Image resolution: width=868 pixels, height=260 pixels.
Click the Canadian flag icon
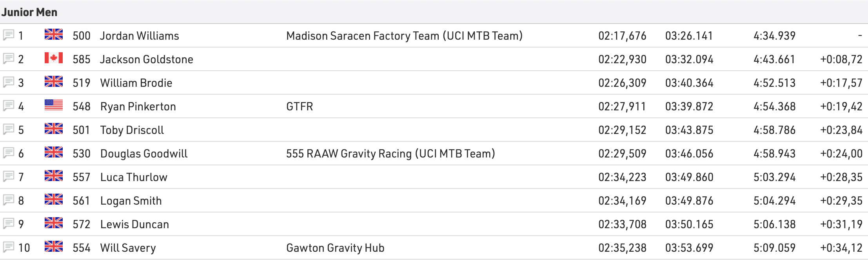(x=54, y=59)
